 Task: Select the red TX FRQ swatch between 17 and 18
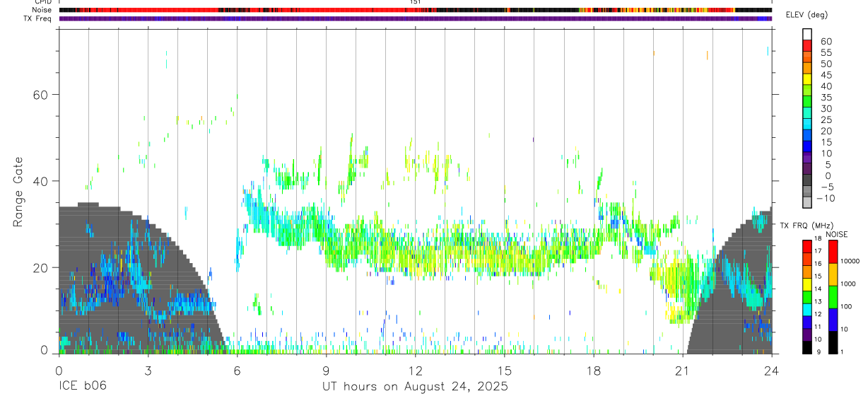click(807, 245)
